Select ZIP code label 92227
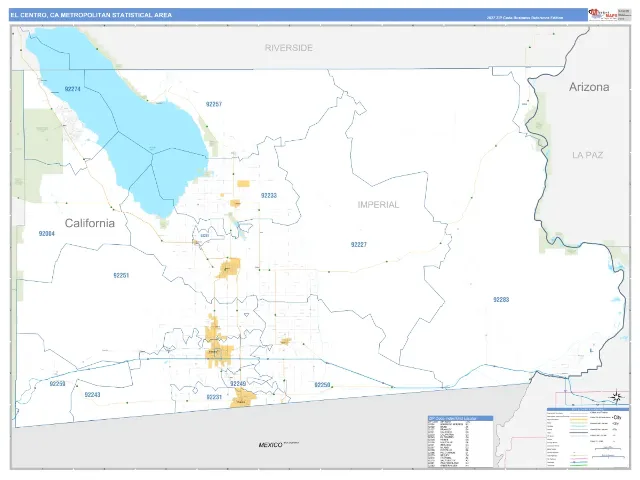 pyautogui.click(x=359, y=244)
